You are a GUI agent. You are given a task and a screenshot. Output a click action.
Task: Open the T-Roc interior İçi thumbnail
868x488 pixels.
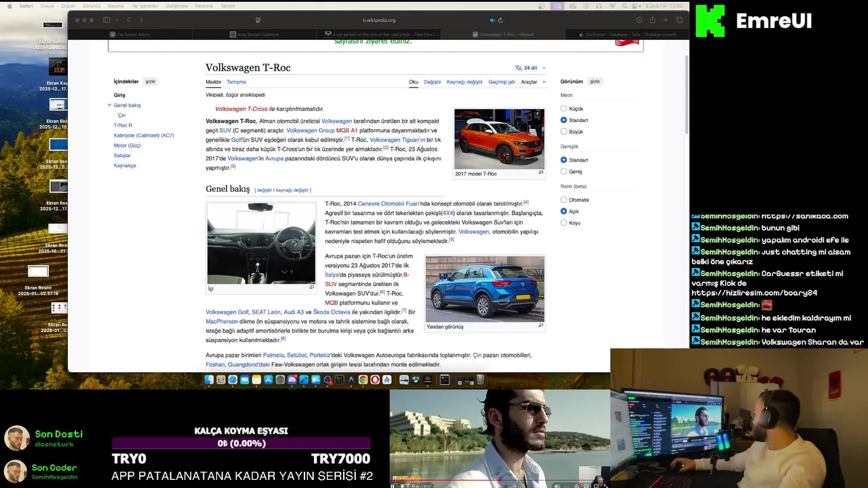click(x=261, y=243)
